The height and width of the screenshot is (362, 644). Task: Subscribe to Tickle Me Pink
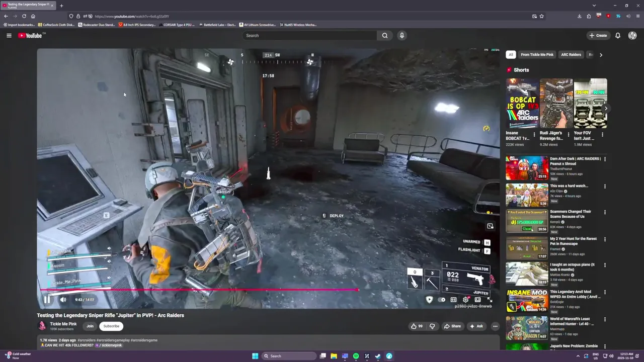click(x=111, y=326)
